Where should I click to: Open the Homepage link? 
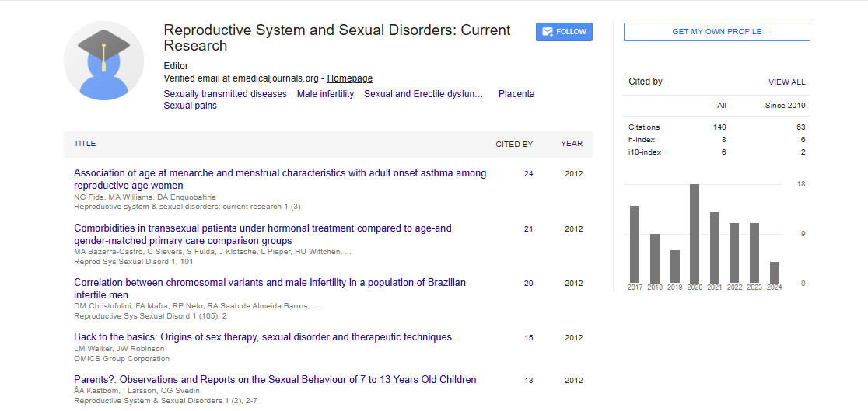349,78
